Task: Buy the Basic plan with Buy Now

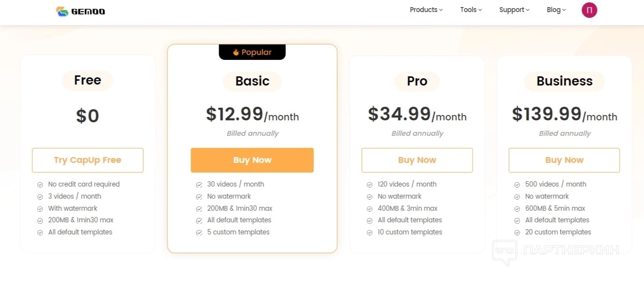Action: [x=252, y=160]
